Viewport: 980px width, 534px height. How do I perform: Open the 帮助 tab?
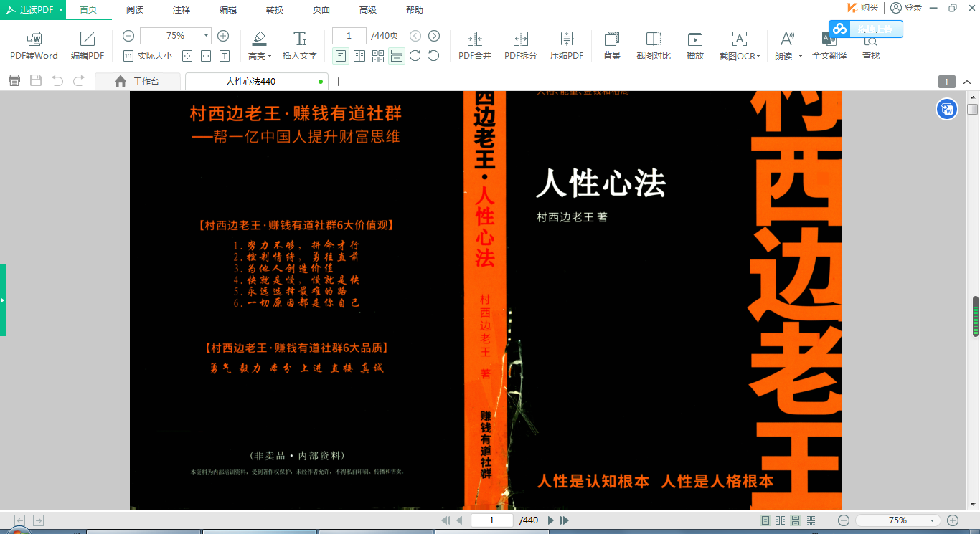coord(415,9)
